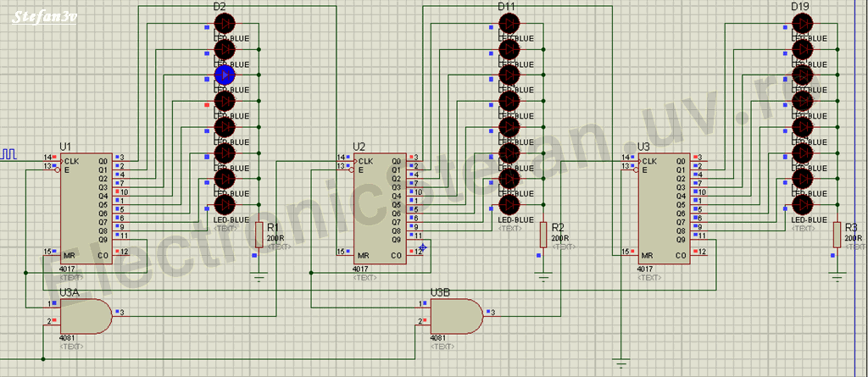Screen dimensions: 868x377
Task: Click the MR pin 15 of U1
Action: (x=48, y=252)
